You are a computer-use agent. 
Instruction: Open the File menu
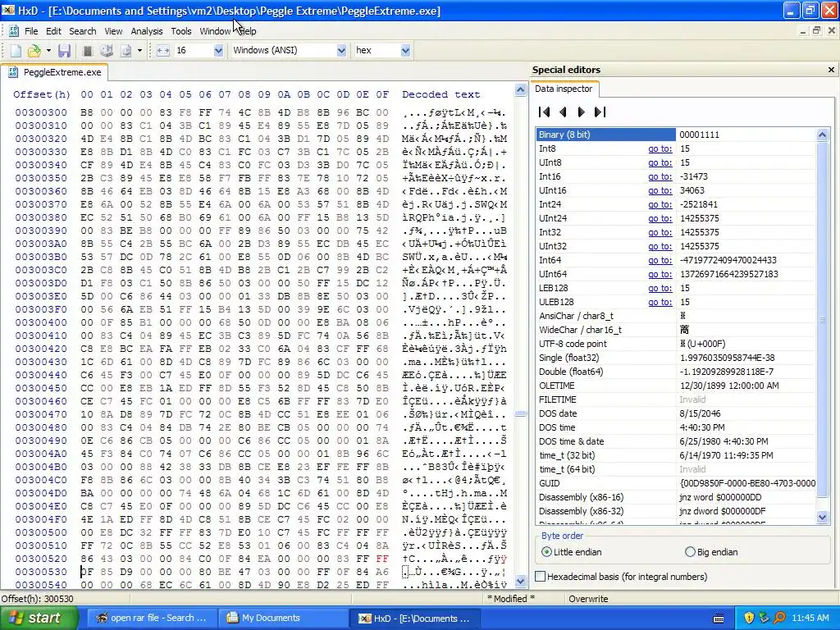point(31,31)
